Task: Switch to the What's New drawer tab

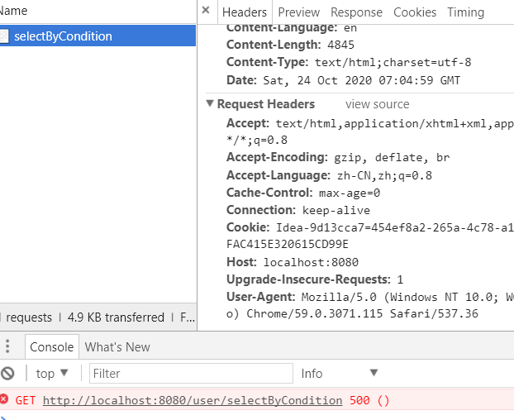Action: 117,347
